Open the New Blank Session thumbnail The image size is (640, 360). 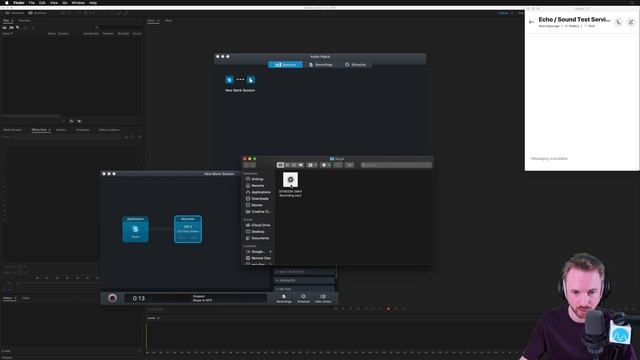click(240, 83)
